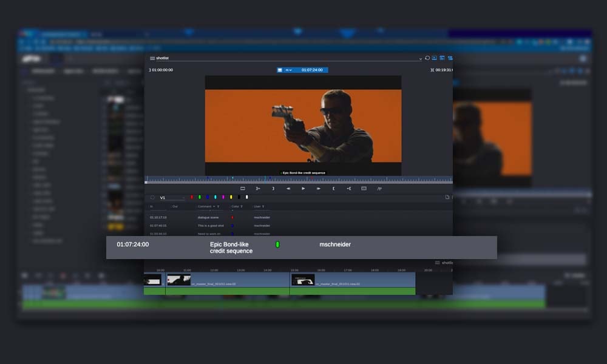Screen dimensions: 607x364
Task: Pick the green marker color in the palette row
Action: point(199,197)
